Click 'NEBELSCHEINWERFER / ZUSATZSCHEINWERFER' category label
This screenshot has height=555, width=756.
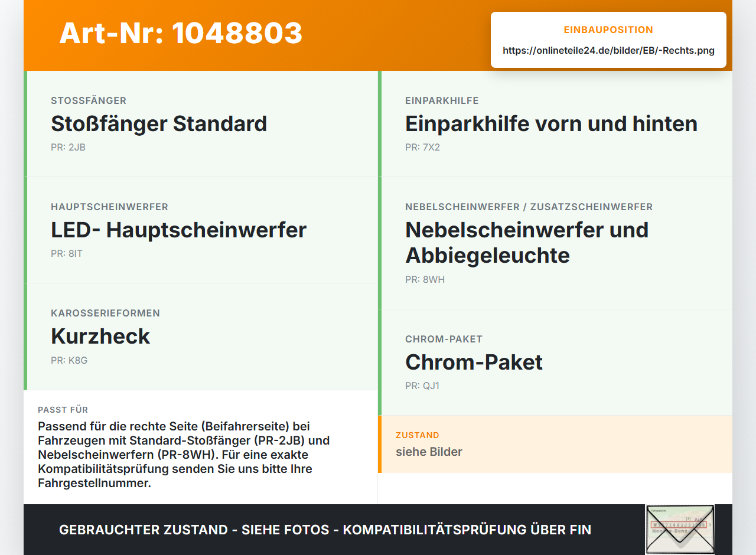click(529, 207)
